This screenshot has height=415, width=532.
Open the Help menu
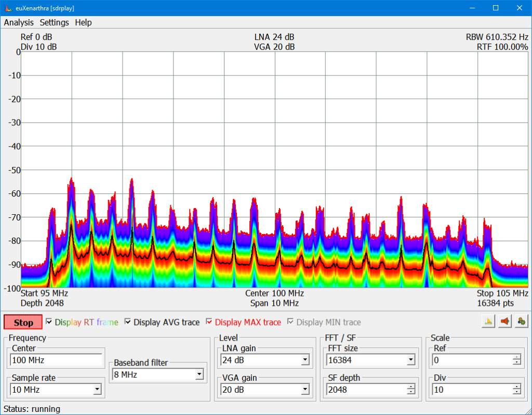[84, 22]
